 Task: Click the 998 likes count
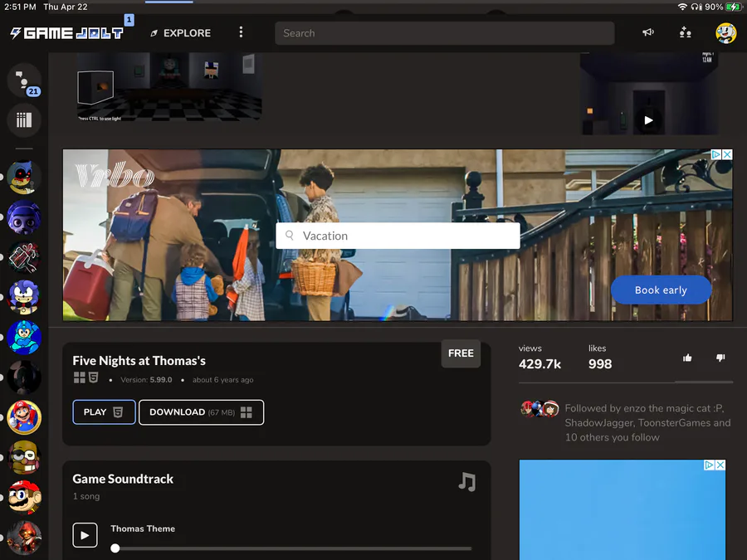tap(600, 364)
